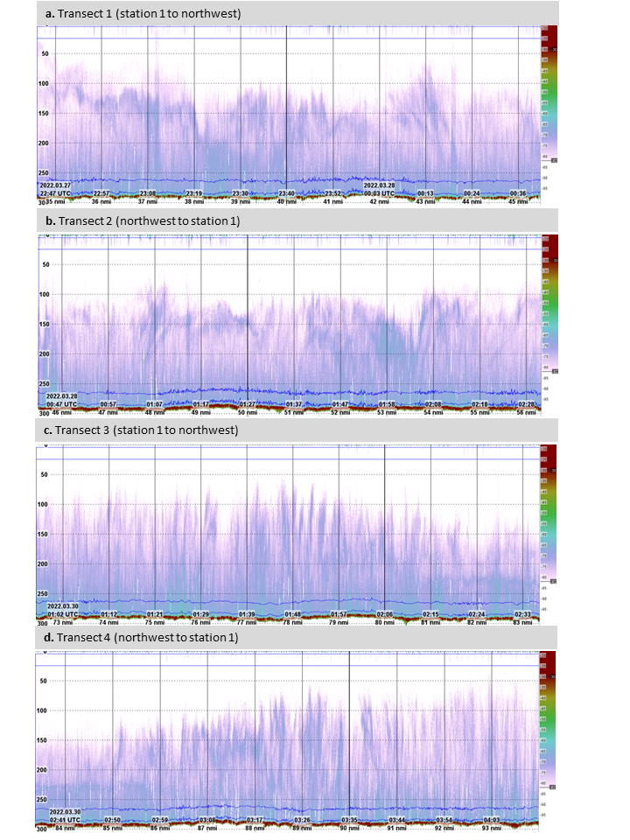The image size is (630, 840).
Task: Click the 50 depth label in Transect 4
Action: [x=44, y=681]
